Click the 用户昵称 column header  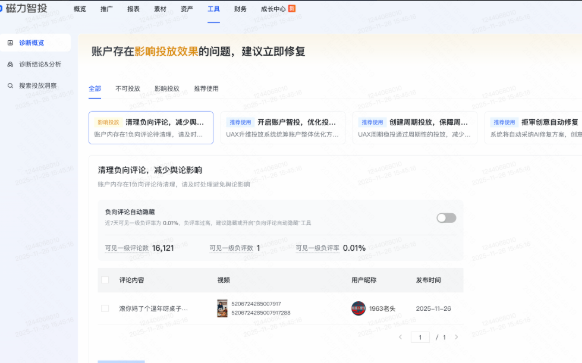[x=364, y=280]
